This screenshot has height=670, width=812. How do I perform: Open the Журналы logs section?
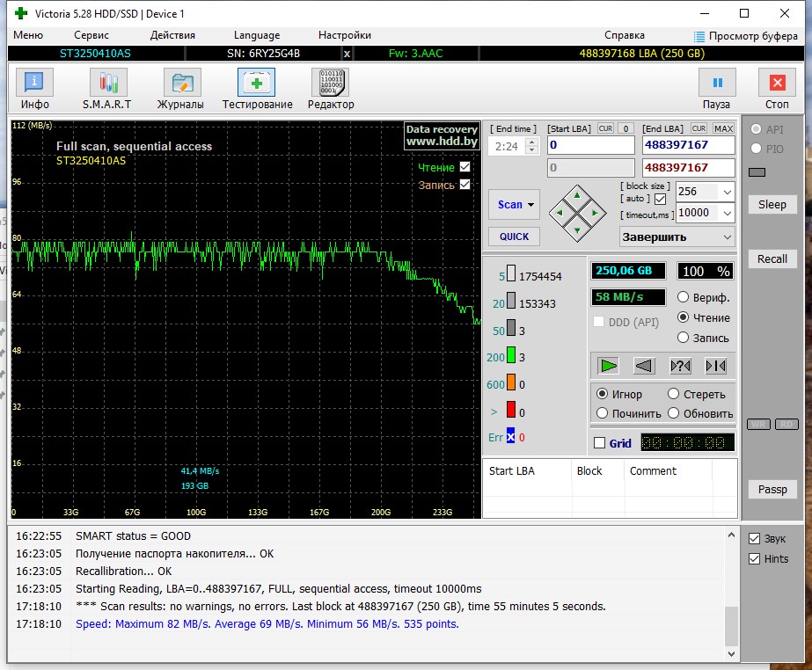point(180,89)
